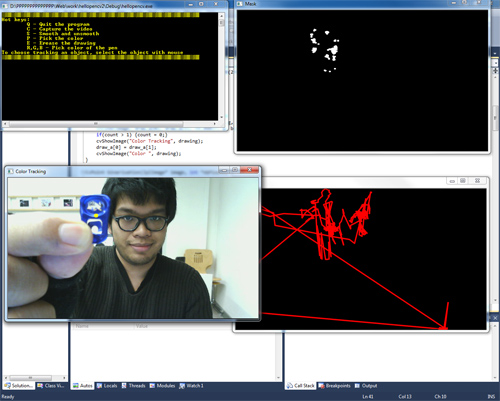Close the Color Tracking window
The image size is (500, 401).
pyautogui.click(x=249, y=170)
